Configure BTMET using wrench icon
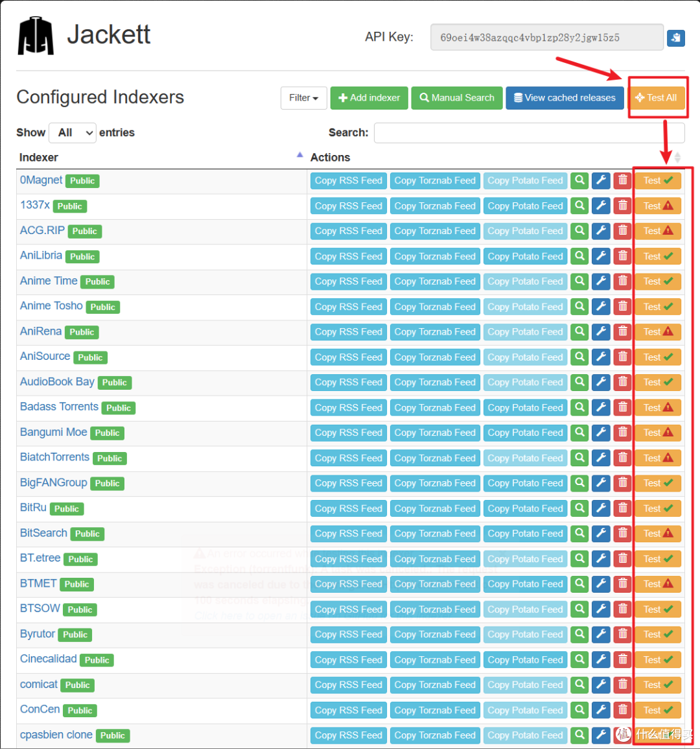 [x=601, y=584]
